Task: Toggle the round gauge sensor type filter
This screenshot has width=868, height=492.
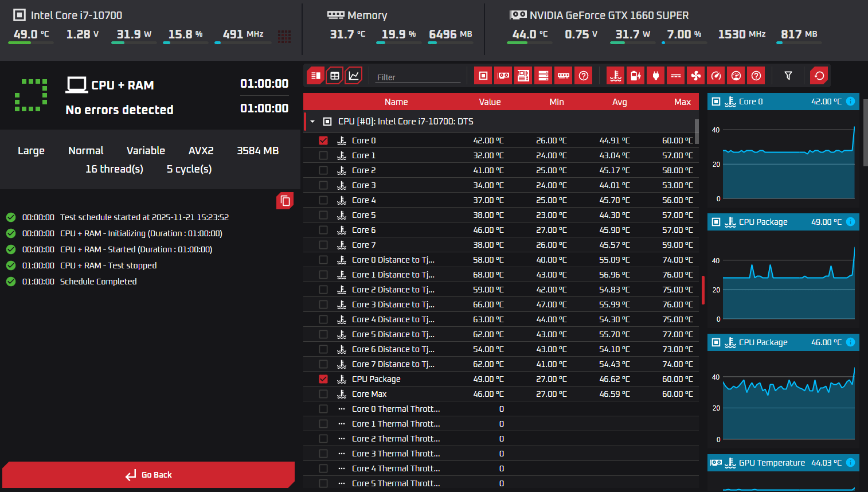Action: pos(736,76)
